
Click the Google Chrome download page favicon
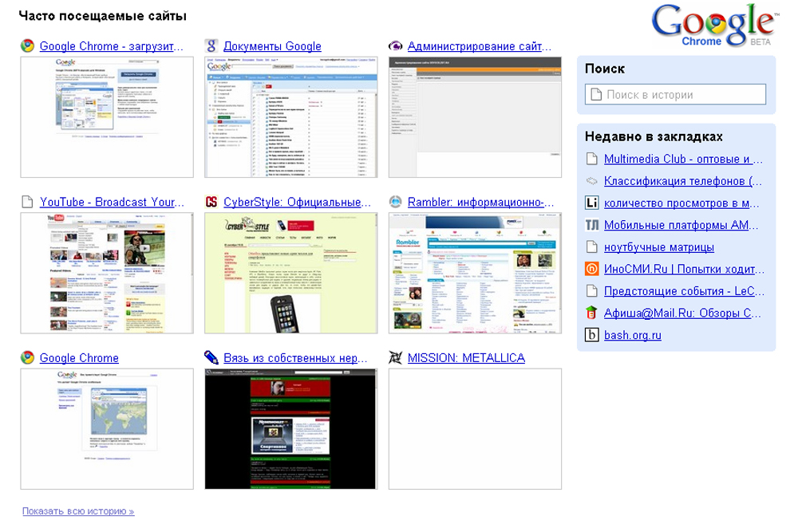click(27, 45)
